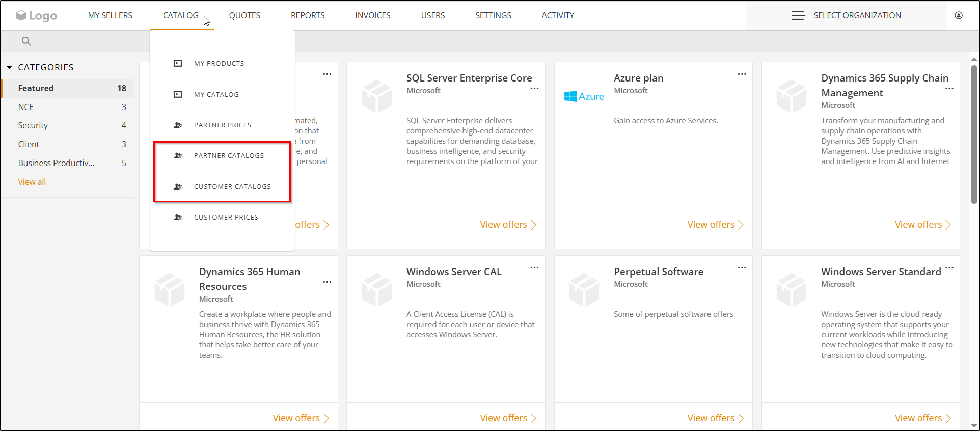
Task: Choose Partner Prices from the dropdown
Action: [x=222, y=125]
